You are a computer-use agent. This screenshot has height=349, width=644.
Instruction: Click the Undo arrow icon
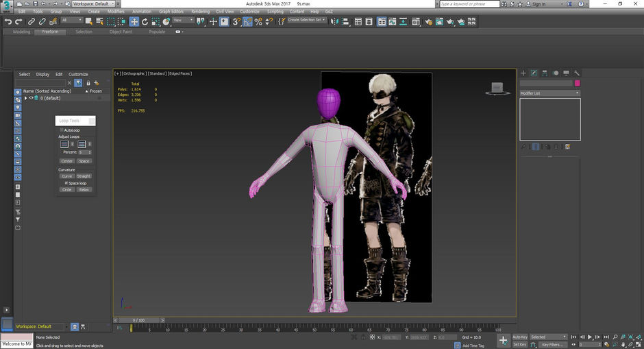[8, 21]
